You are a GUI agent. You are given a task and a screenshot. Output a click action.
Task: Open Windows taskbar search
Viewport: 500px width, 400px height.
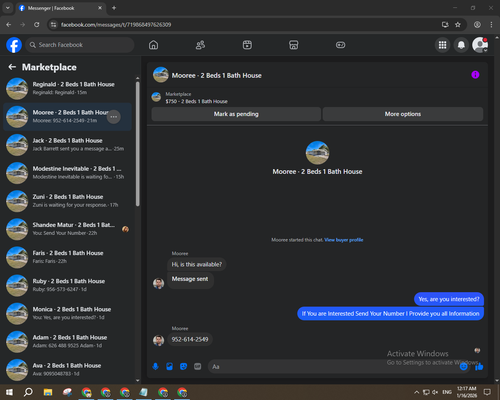click(x=28, y=392)
